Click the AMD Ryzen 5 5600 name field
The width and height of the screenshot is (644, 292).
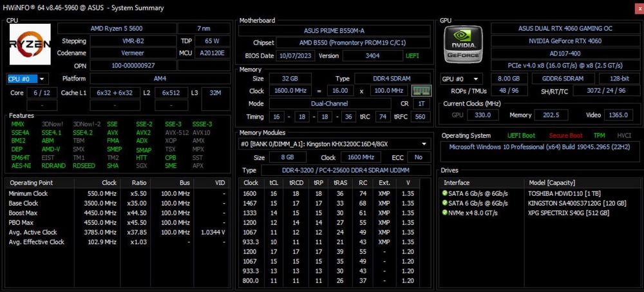coord(117,28)
